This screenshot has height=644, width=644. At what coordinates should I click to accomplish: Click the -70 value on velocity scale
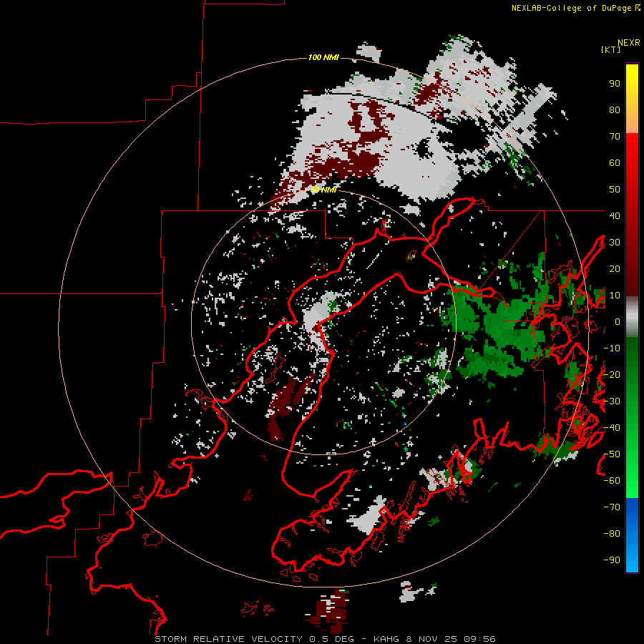(612, 507)
